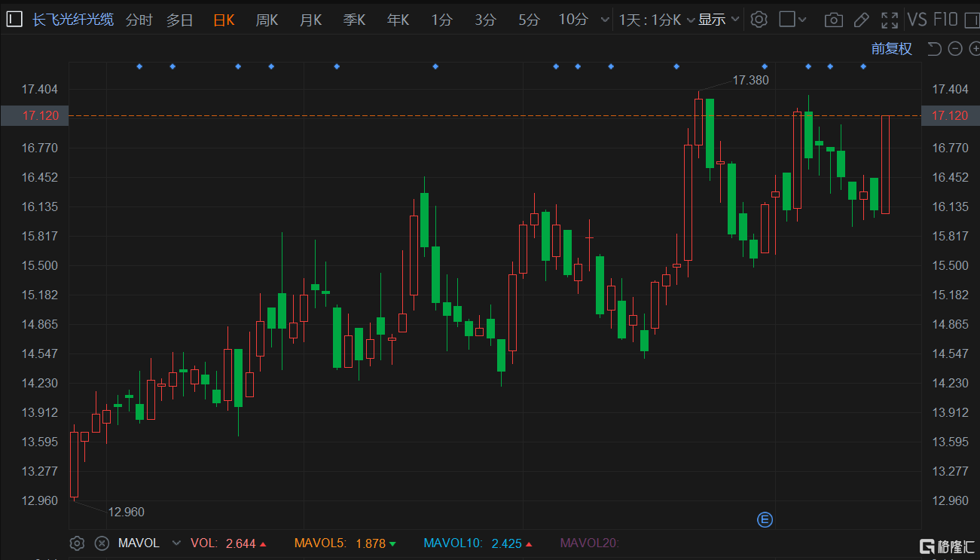
Task: Toggle the 前复权 price adjustment mode
Action: coord(891,49)
